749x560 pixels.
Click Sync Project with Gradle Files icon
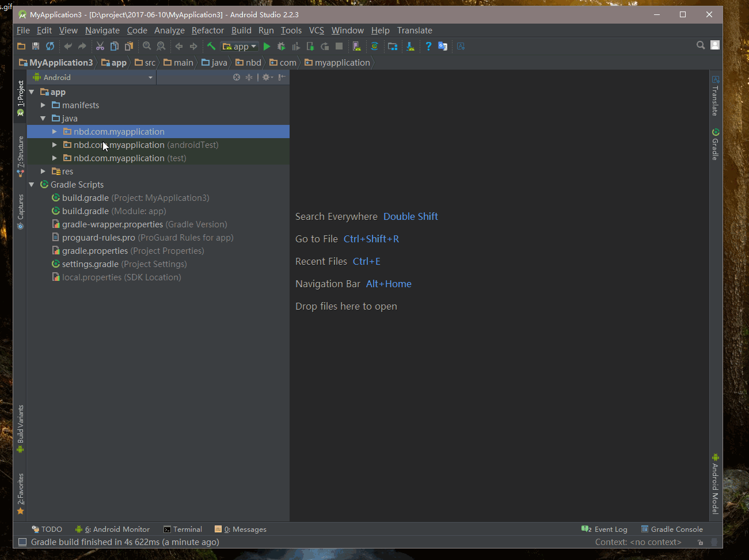click(374, 46)
